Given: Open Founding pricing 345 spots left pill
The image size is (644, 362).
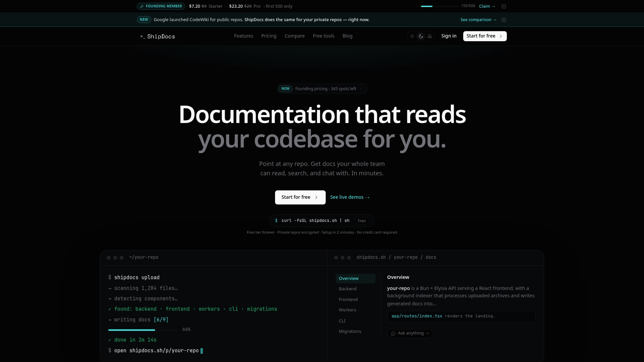Looking at the screenshot, I should tap(322, 89).
